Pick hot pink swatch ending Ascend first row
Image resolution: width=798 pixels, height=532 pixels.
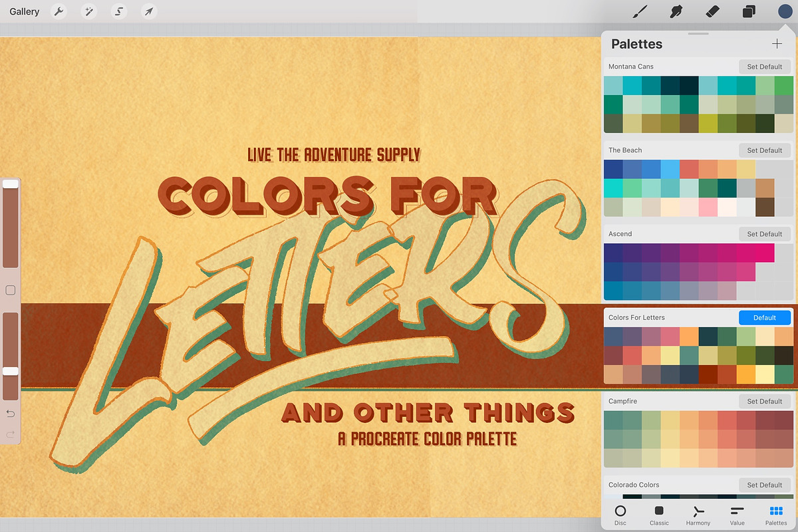pyautogui.click(x=765, y=253)
